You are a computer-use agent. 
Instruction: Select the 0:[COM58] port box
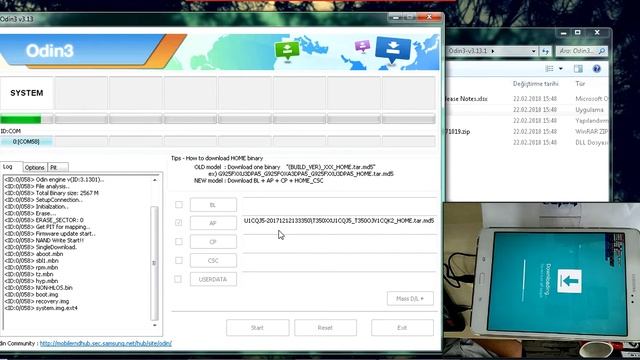tap(27, 142)
